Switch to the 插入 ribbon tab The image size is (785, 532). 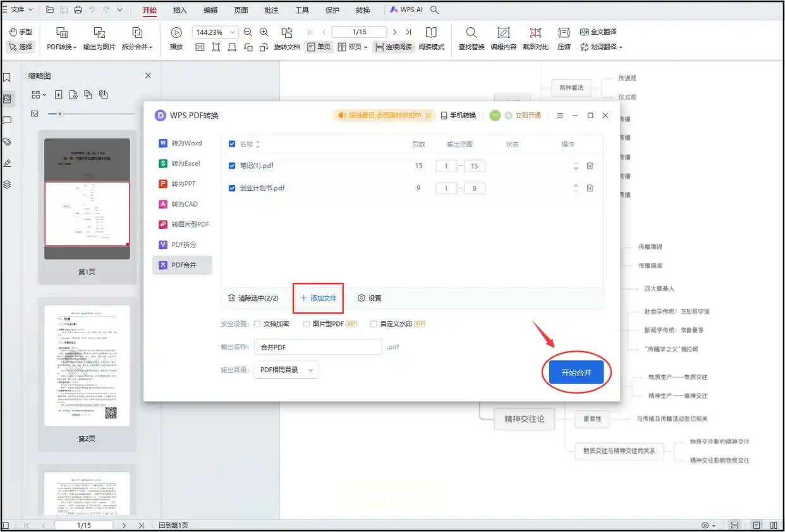coord(180,10)
